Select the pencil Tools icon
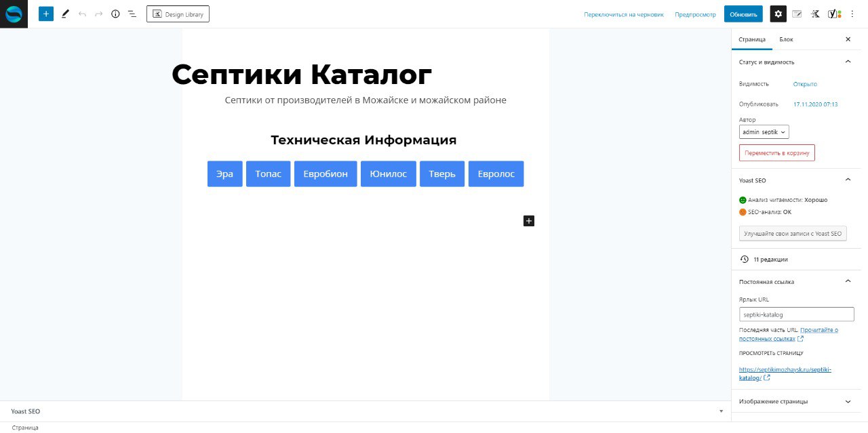Viewport: 868px width, 433px height. click(x=65, y=14)
